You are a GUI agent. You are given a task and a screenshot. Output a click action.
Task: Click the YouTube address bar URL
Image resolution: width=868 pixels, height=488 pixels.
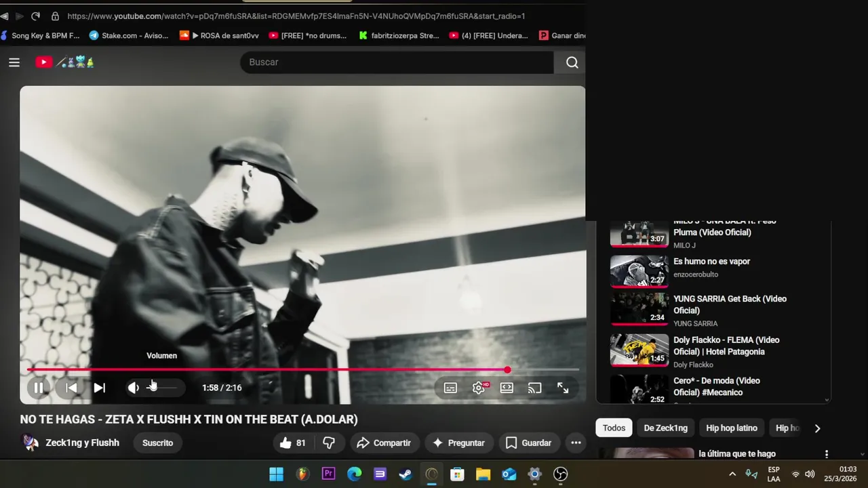(x=296, y=16)
